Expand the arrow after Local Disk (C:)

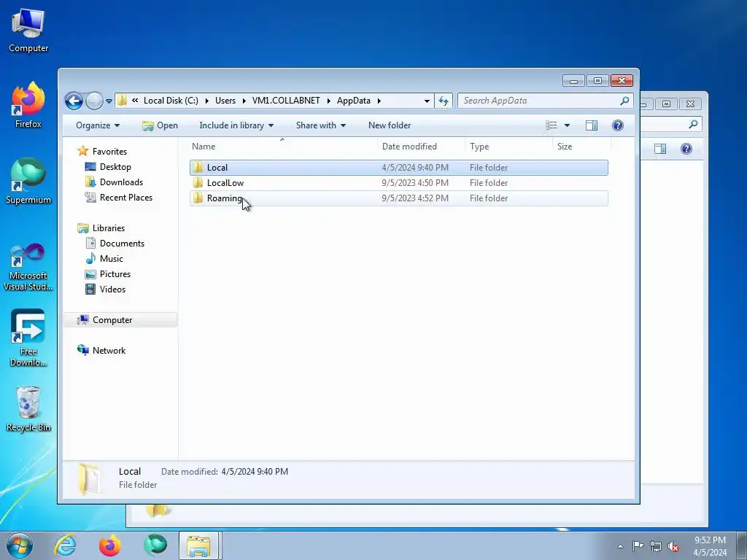pos(206,101)
